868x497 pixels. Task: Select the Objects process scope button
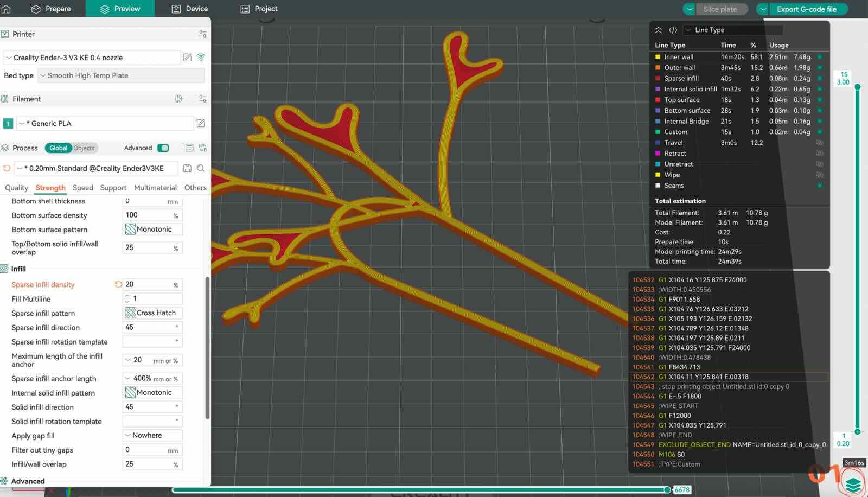tap(84, 148)
